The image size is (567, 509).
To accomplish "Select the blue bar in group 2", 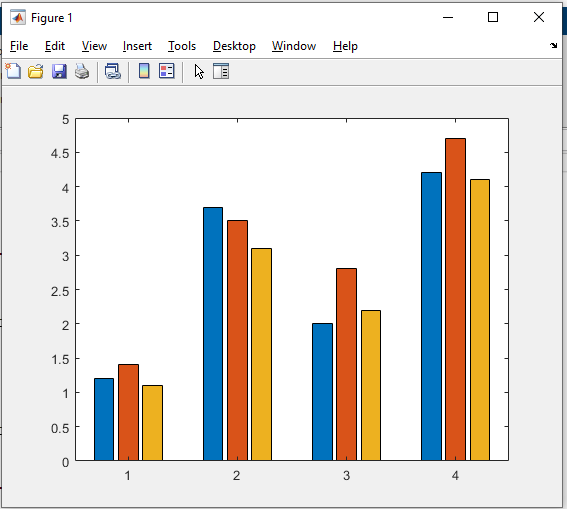I will point(213,334).
